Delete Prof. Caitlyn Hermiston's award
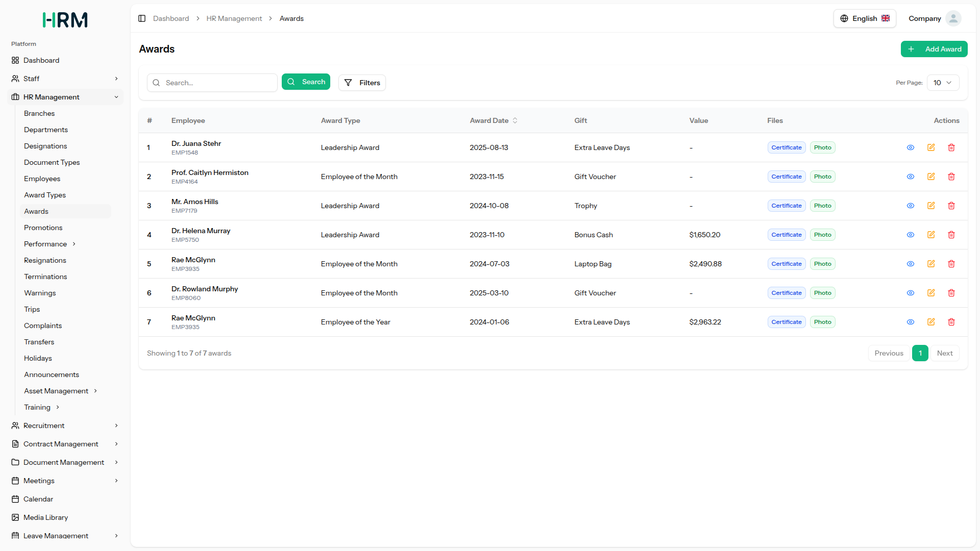Screen dimensions: 980x551 tap(951, 177)
